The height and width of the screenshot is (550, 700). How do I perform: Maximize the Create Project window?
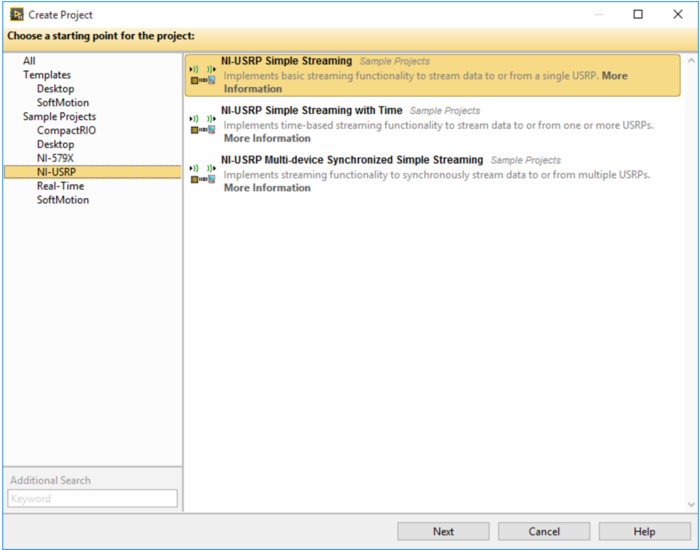coord(638,15)
